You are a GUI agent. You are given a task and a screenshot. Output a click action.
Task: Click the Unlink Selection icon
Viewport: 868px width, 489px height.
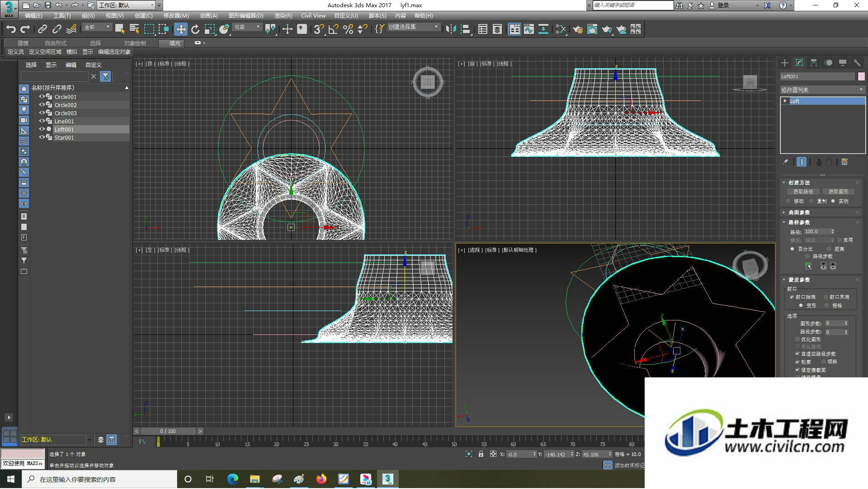[57, 29]
